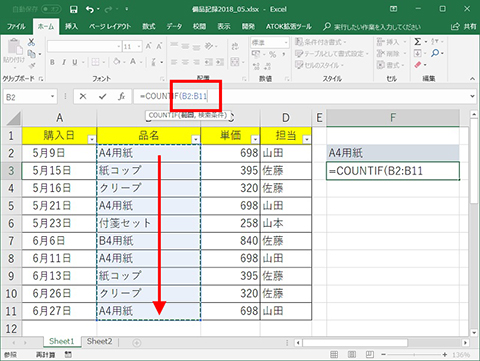Add a new sheet with plus icon

(x=137, y=342)
